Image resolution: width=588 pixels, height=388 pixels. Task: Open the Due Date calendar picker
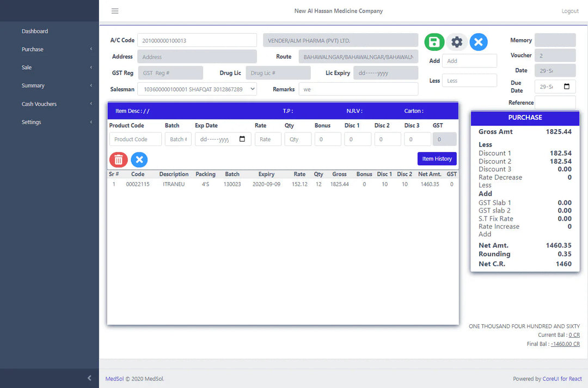(x=566, y=87)
